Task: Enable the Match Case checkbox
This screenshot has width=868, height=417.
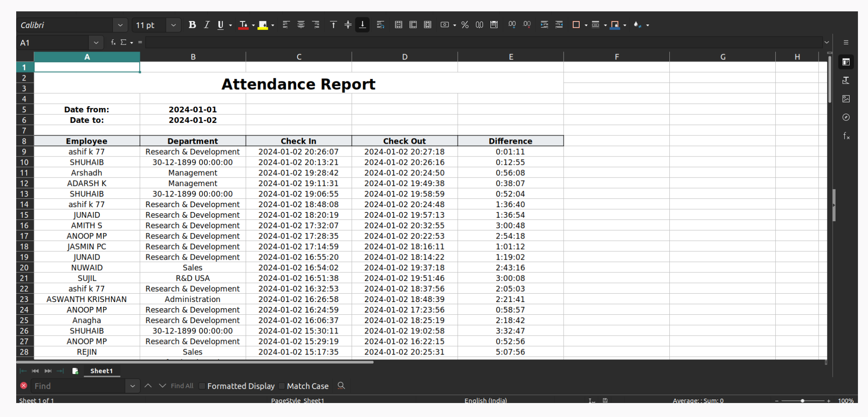Action: coord(282,386)
